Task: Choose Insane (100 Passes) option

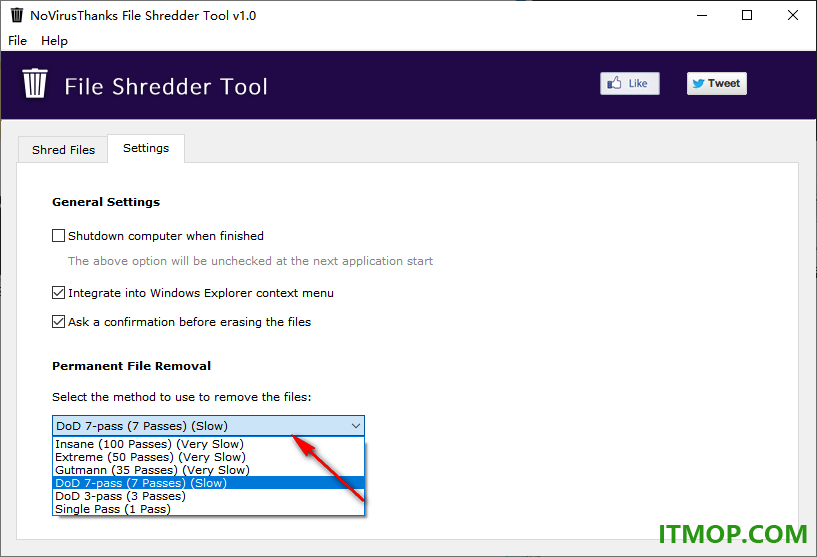Action: coord(208,444)
